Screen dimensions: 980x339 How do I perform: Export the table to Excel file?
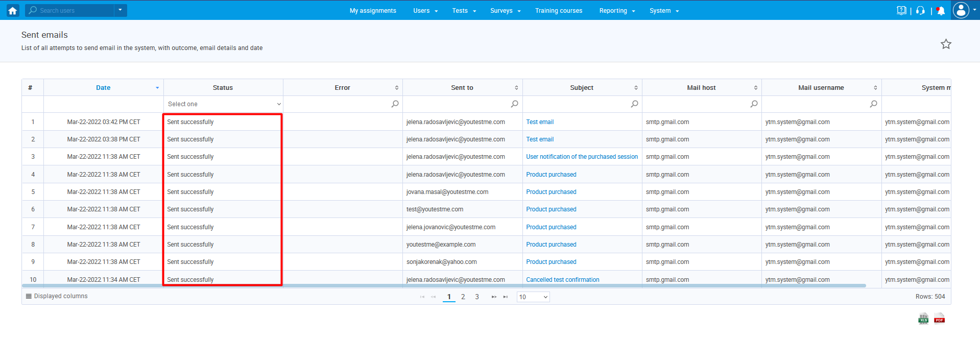[x=923, y=319]
